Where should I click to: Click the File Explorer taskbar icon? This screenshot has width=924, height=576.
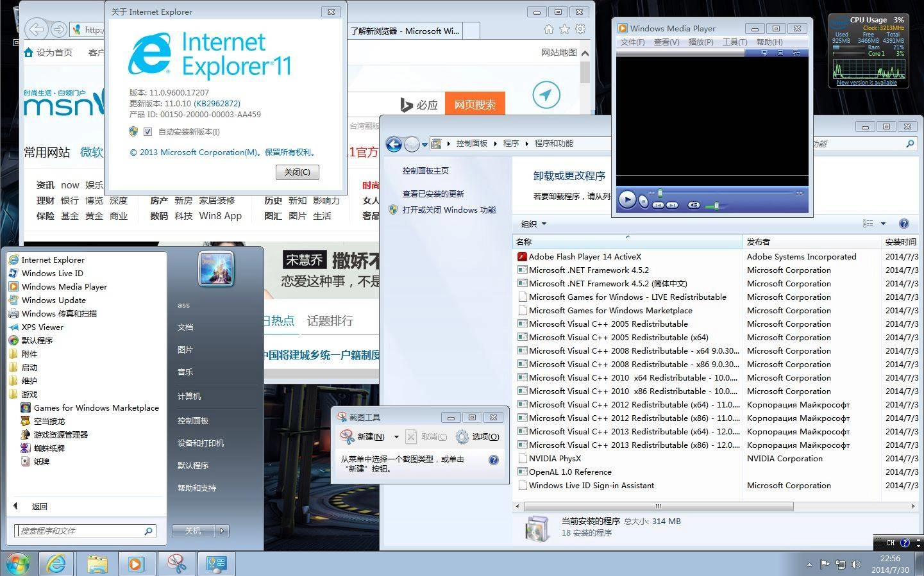tap(97, 564)
